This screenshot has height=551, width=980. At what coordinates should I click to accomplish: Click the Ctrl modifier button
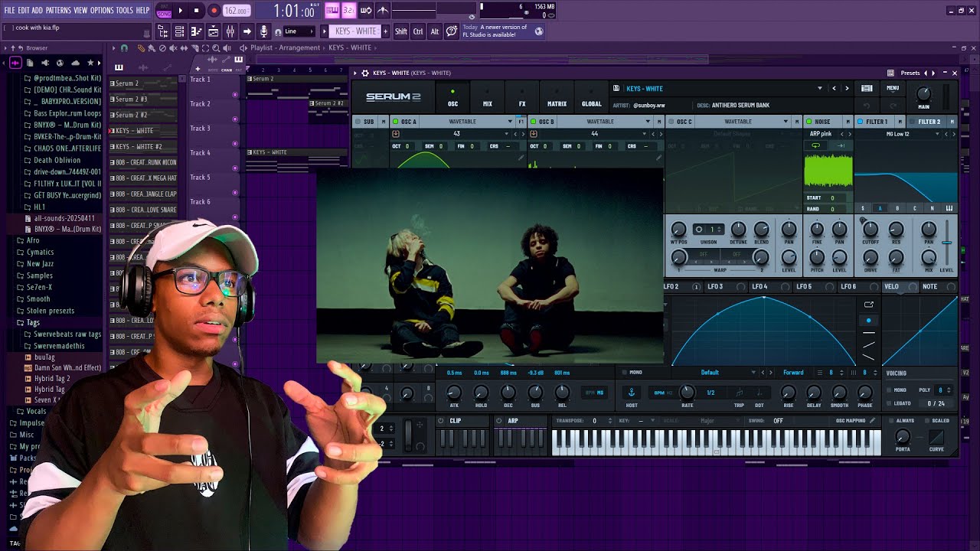tap(418, 31)
